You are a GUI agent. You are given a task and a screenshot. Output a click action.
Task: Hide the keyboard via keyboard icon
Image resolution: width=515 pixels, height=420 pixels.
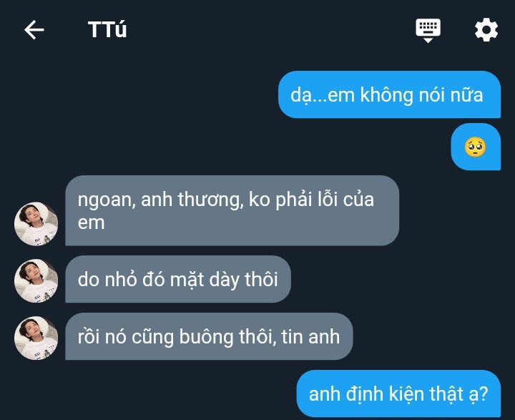click(x=428, y=30)
